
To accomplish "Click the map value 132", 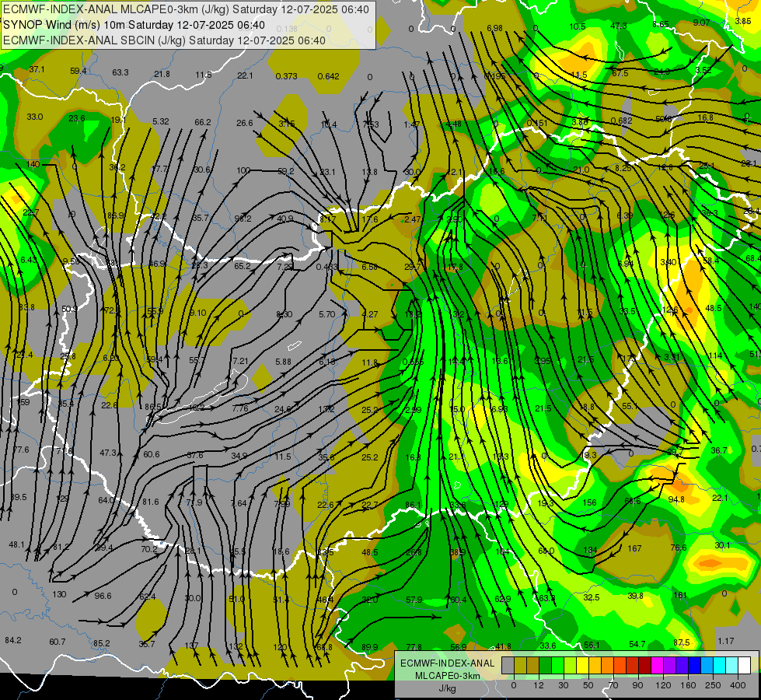I will click(x=236, y=646).
